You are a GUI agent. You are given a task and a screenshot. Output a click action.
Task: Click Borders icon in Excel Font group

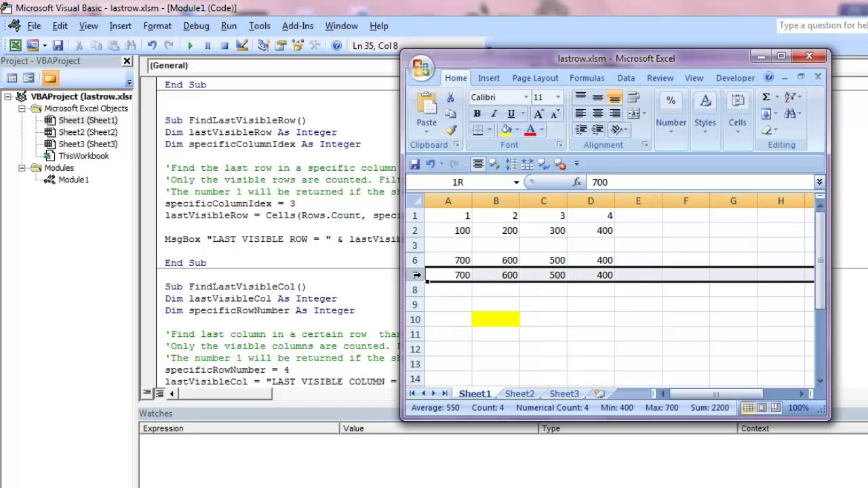[478, 130]
